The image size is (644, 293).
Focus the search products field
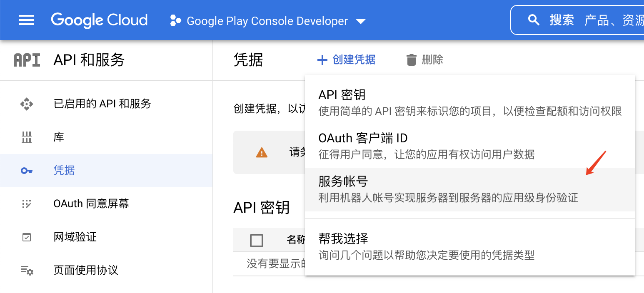[577, 20]
